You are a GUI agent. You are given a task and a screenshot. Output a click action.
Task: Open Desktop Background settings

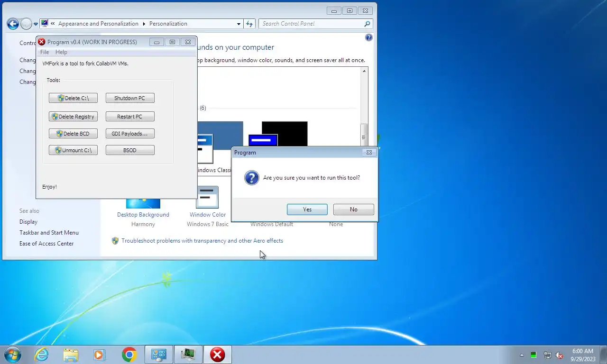tap(143, 215)
